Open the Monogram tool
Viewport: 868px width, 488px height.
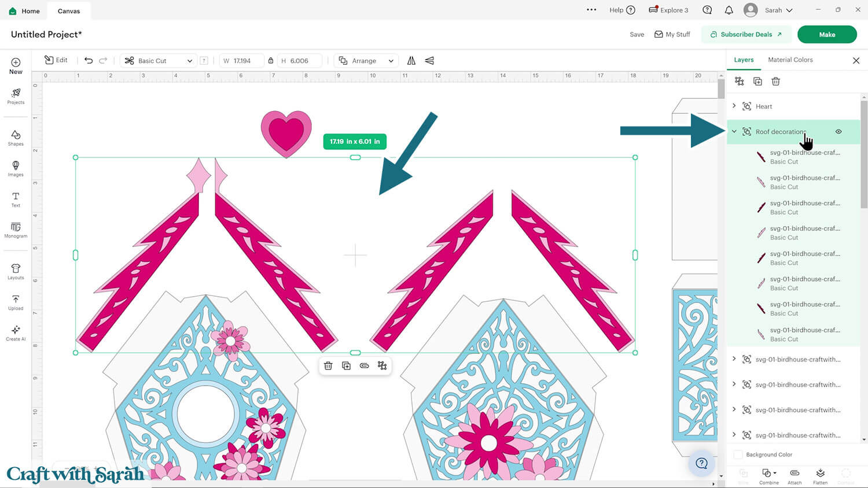16,230
